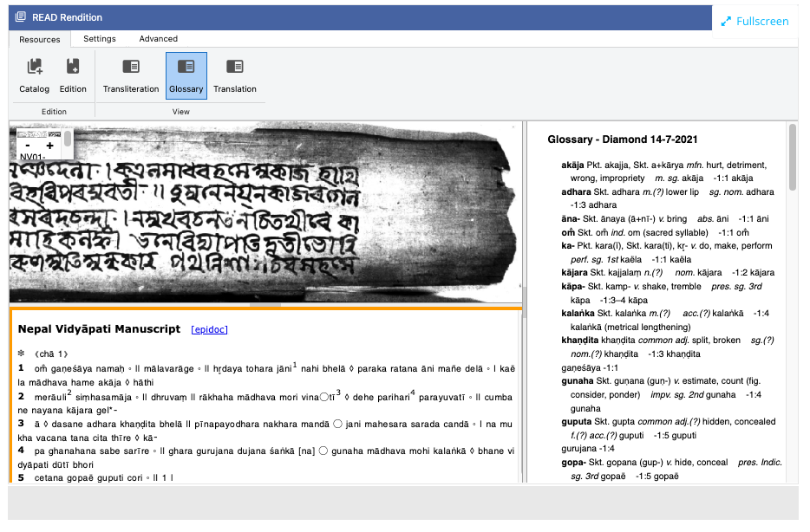The height and width of the screenshot is (532, 810).
Task: Open the epidoc link
Action: [210, 330]
